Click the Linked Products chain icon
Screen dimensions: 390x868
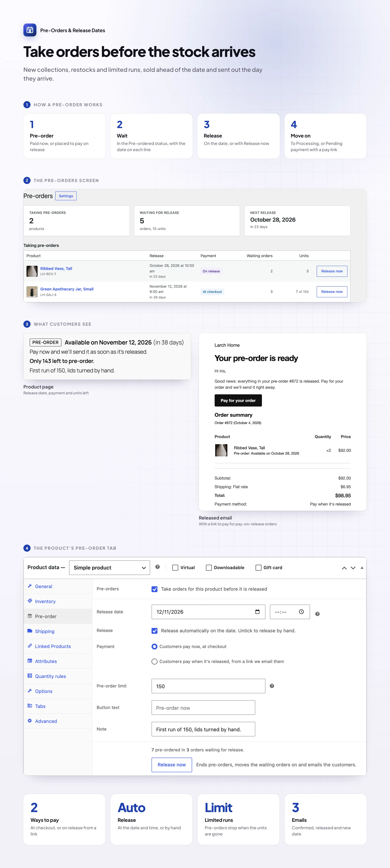[x=30, y=646]
